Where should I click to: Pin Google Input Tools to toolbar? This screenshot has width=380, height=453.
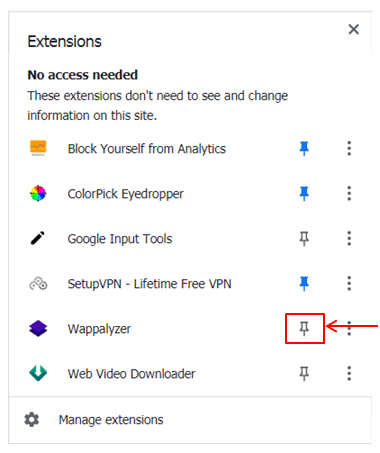click(x=304, y=239)
